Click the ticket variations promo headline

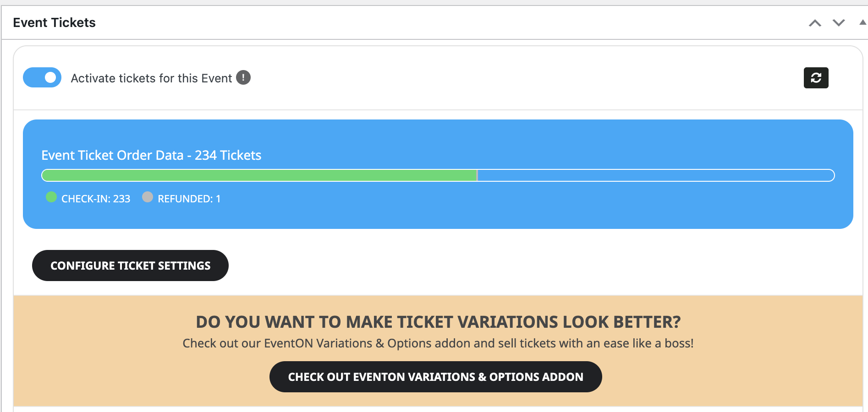(438, 322)
